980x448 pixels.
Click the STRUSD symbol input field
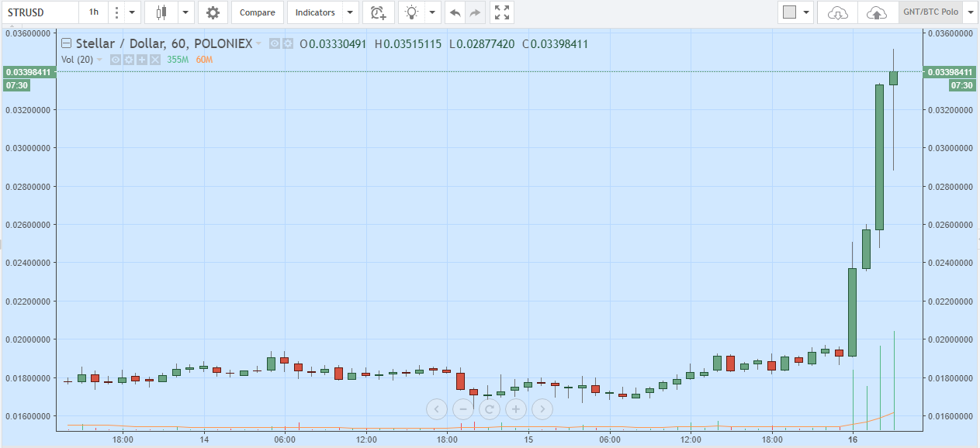[39, 12]
